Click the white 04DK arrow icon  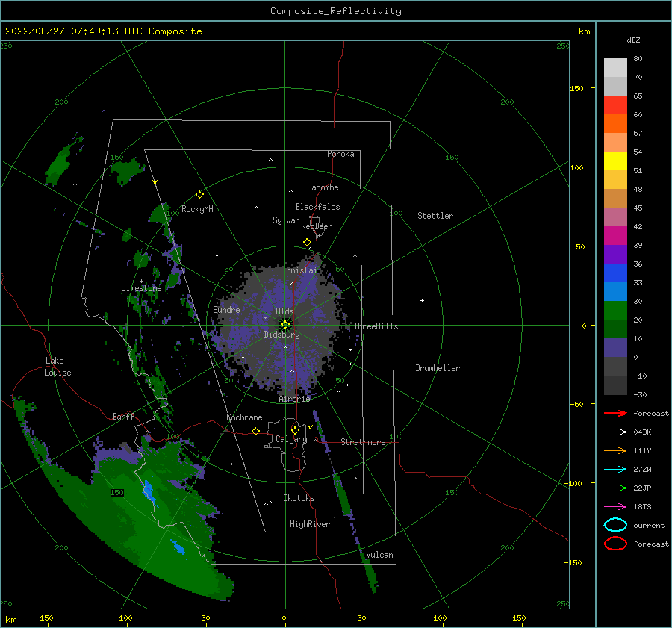coord(615,432)
